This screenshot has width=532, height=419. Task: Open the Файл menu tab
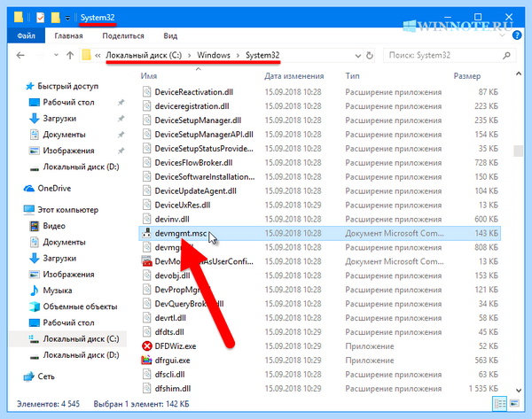point(26,35)
